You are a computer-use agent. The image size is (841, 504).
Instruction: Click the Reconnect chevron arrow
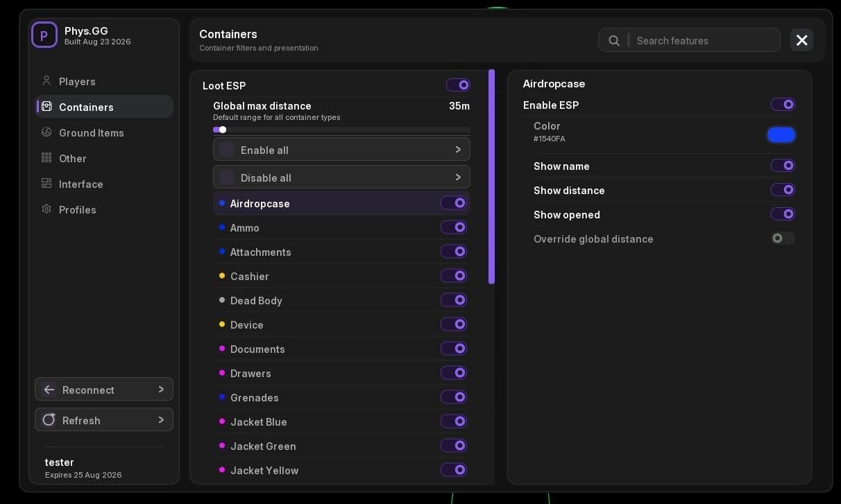pyautogui.click(x=161, y=390)
